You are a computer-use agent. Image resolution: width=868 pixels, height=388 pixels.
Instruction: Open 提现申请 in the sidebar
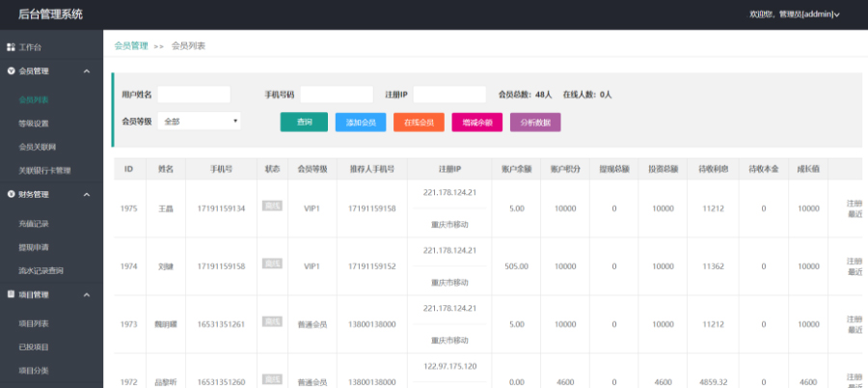(34, 247)
